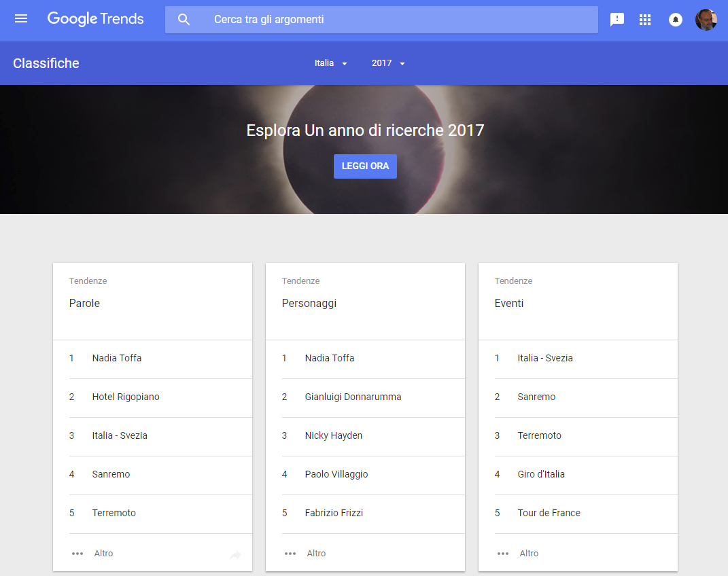Select Nicky Hayden row

(x=373, y=435)
